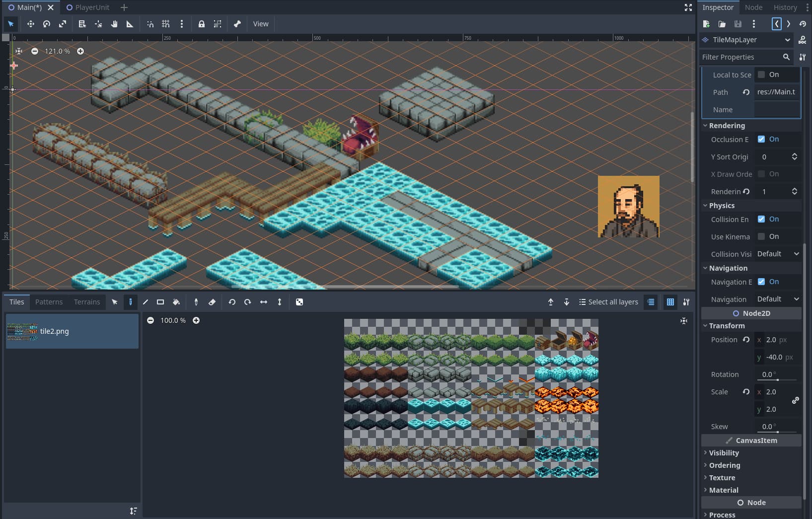Switch to the Terrains tab
This screenshot has height=519, width=812.
(87, 302)
